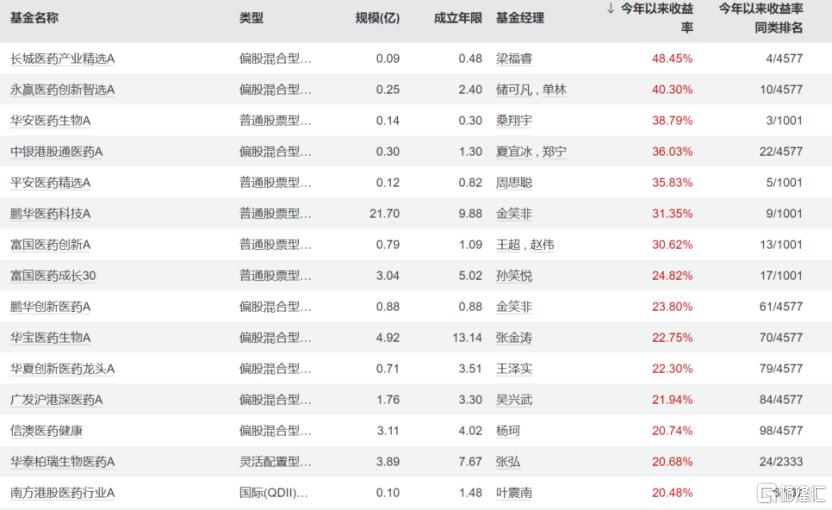The height and width of the screenshot is (510, 832).
Task: Click ranking 24/2333
Action: [x=781, y=462]
